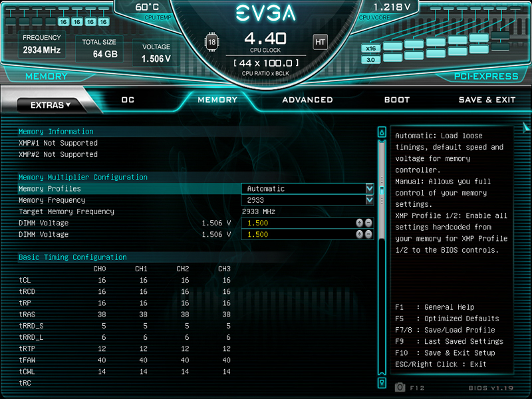Click the scroll up arrow icon
This screenshot has height=399, width=532.
tap(382, 132)
